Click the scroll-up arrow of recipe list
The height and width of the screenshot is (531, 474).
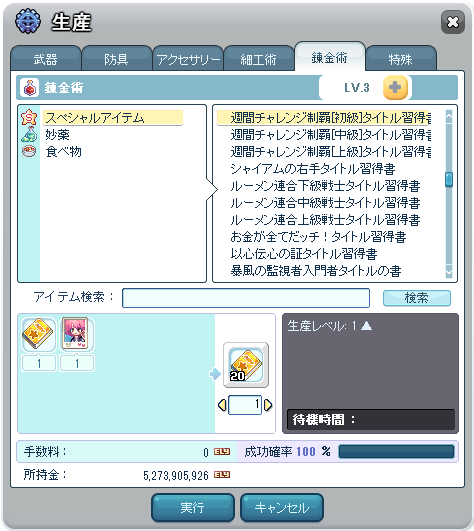pyautogui.click(x=449, y=117)
